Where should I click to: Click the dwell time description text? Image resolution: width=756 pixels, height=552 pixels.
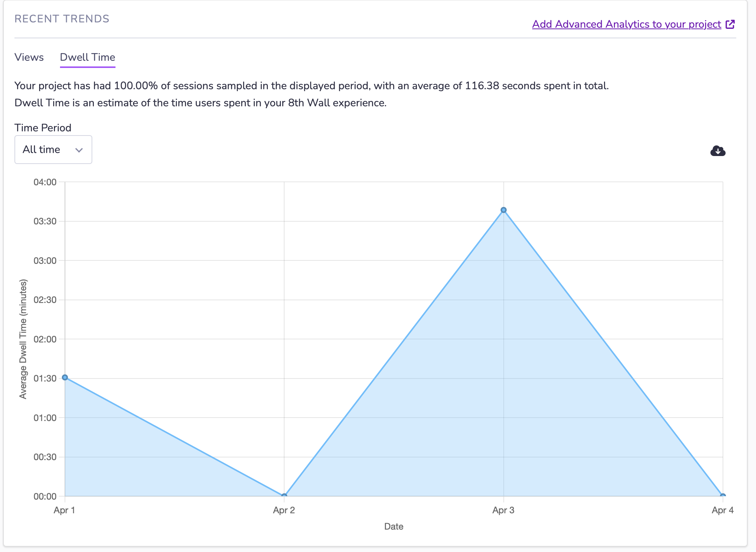[x=200, y=103]
